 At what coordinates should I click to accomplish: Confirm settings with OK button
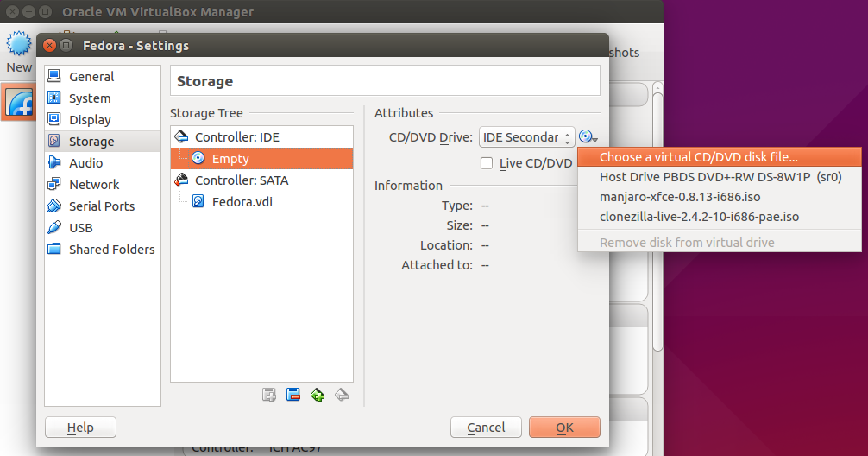[564, 427]
